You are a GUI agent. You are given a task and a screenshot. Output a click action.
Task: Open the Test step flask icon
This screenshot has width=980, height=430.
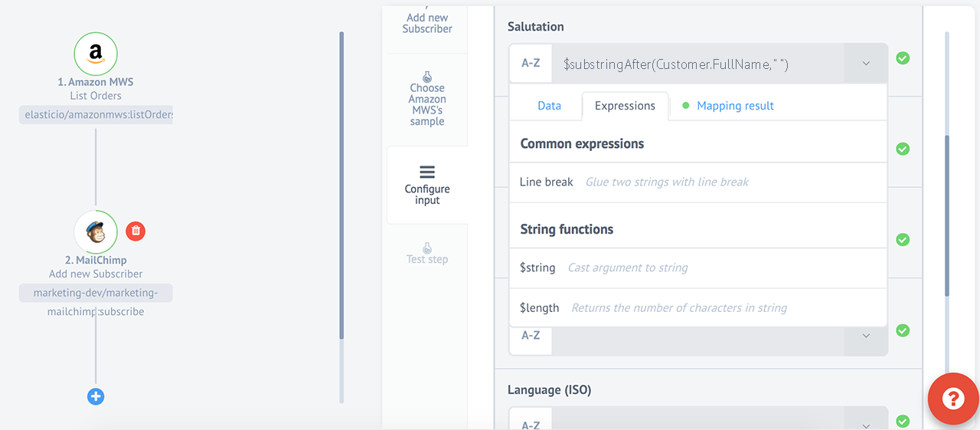(x=427, y=248)
